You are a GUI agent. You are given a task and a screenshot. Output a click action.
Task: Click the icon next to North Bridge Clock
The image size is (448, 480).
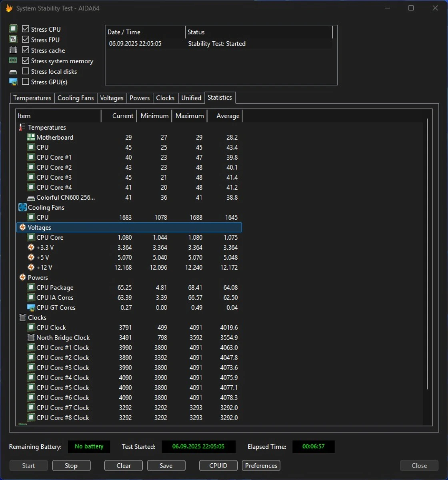click(x=31, y=337)
